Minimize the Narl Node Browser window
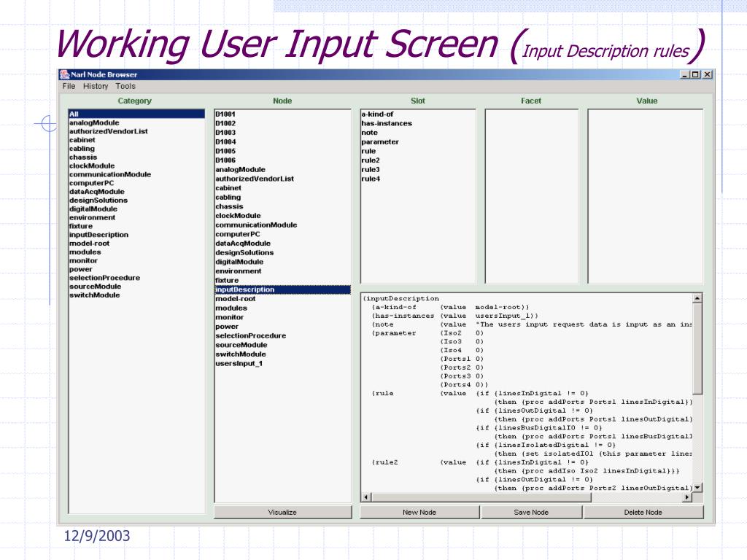Image resolution: width=747 pixels, height=560 pixels. (x=685, y=74)
